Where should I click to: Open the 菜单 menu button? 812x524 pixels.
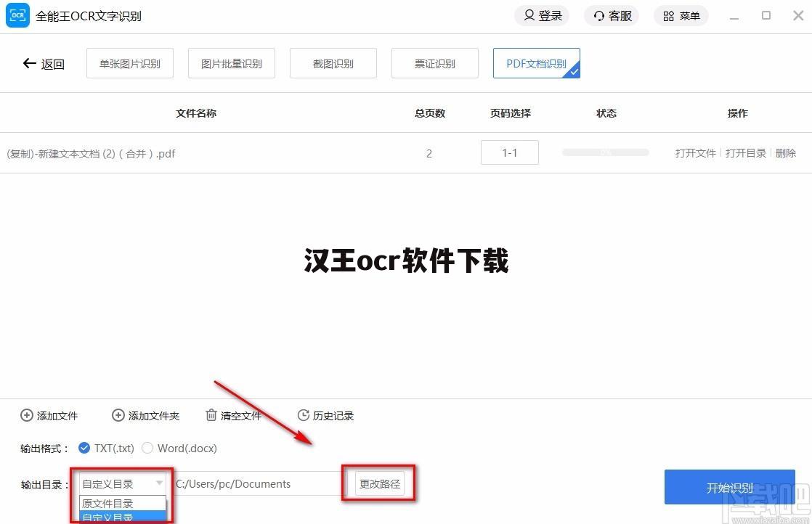pyautogui.click(x=681, y=16)
